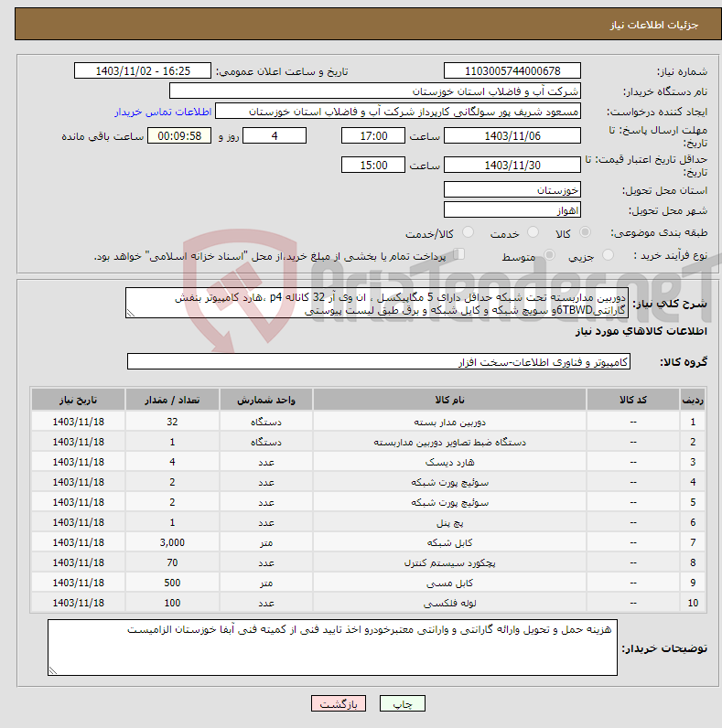Select سوئیچ پورت شبکه in row 4
The height and width of the screenshot is (728, 722).
pos(449,482)
